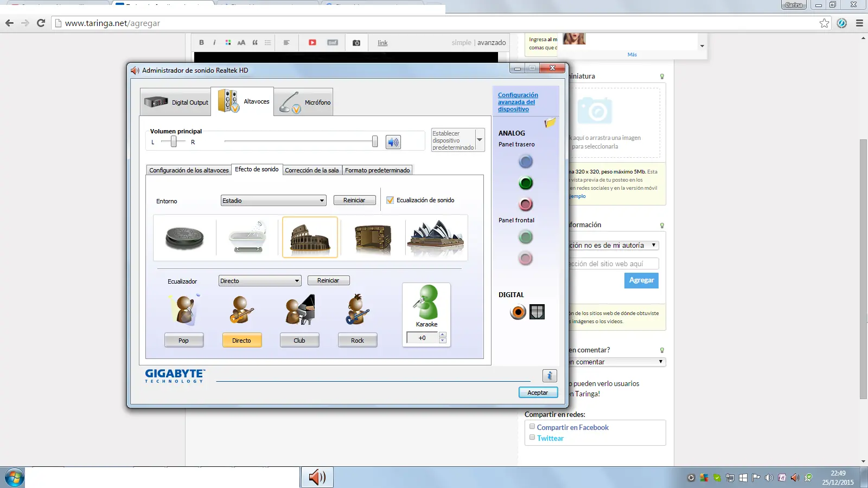This screenshot has height=488, width=868.
Task: Select the wooden auditorium environment icon
Action: (x=373, y=238)
